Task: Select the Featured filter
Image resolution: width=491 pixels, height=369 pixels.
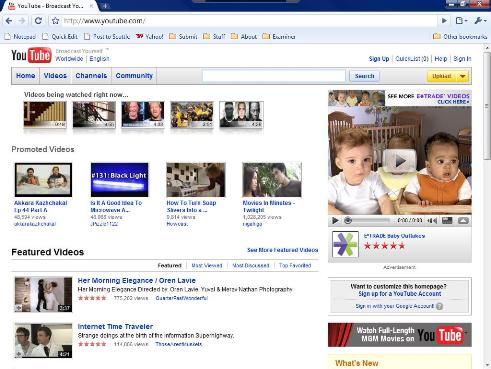Action: click(169, 265)
